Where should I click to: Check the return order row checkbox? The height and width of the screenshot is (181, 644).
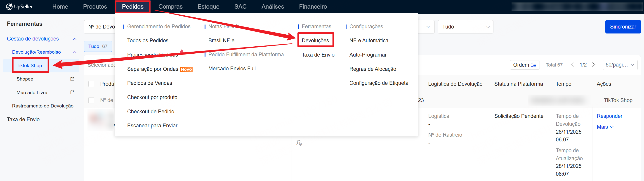pos(92,100)
